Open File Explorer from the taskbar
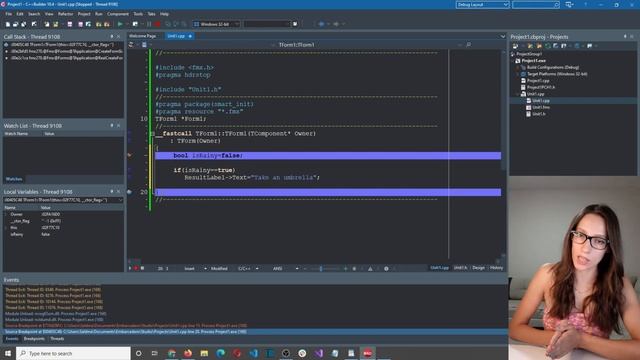 coord(204,353)
